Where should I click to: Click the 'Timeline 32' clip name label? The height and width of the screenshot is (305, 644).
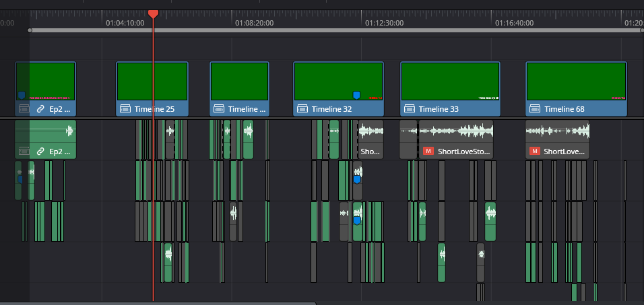coord(331,109)
